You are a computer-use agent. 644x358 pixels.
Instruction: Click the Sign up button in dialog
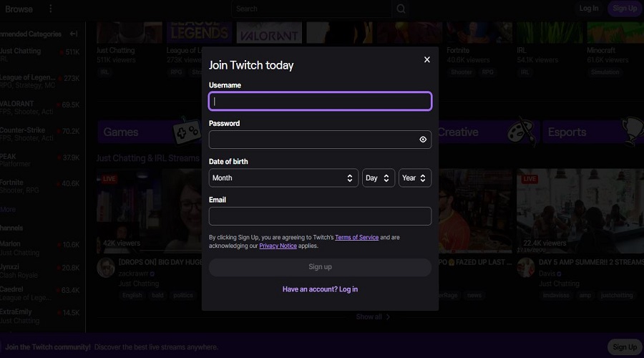tap(320, 267)
